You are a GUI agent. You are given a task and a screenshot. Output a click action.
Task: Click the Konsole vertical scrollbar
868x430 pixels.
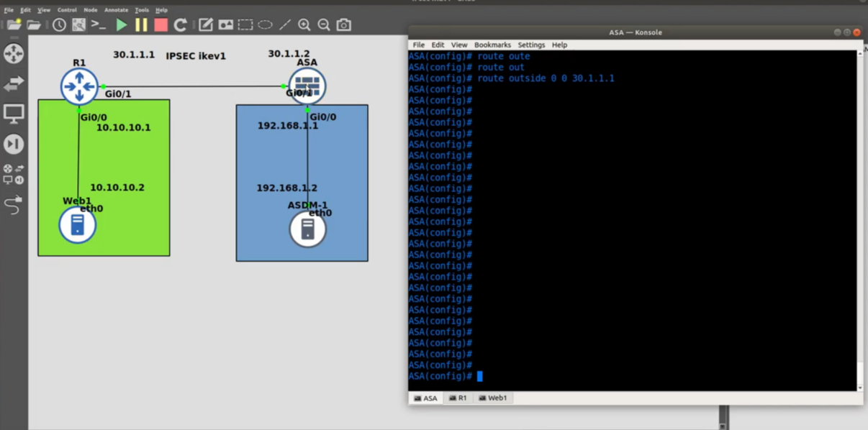click(860, 220)
